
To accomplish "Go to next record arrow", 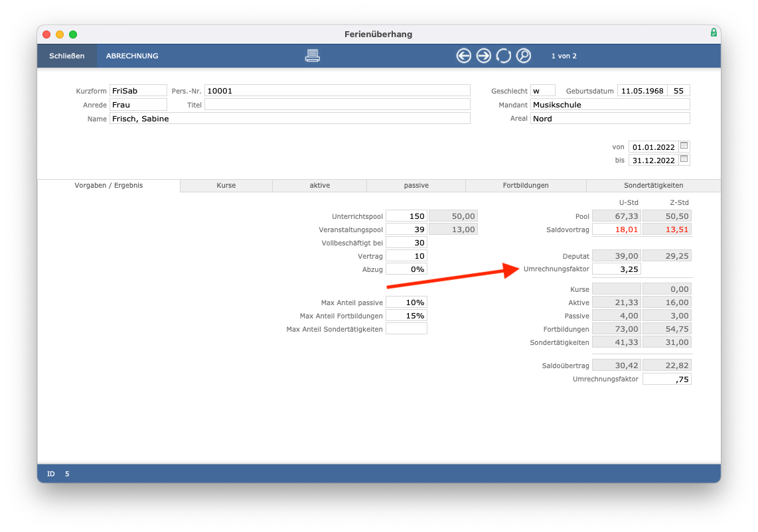I will [x=483, y=56].
